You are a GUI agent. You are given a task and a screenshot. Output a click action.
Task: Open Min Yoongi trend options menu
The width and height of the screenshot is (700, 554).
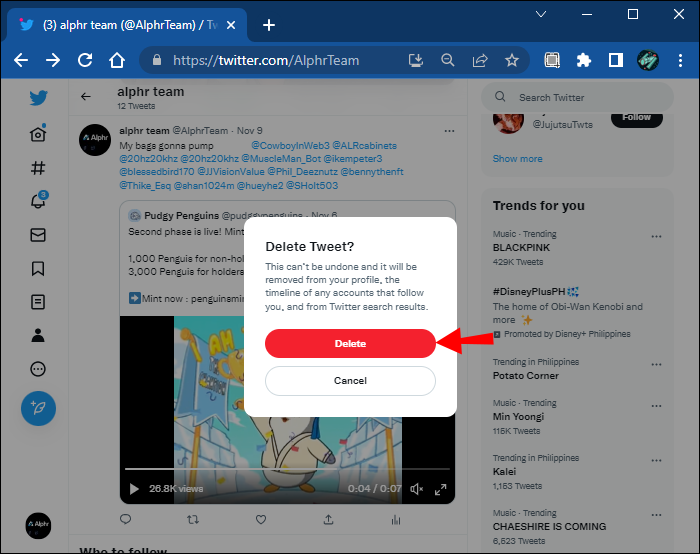656,406
